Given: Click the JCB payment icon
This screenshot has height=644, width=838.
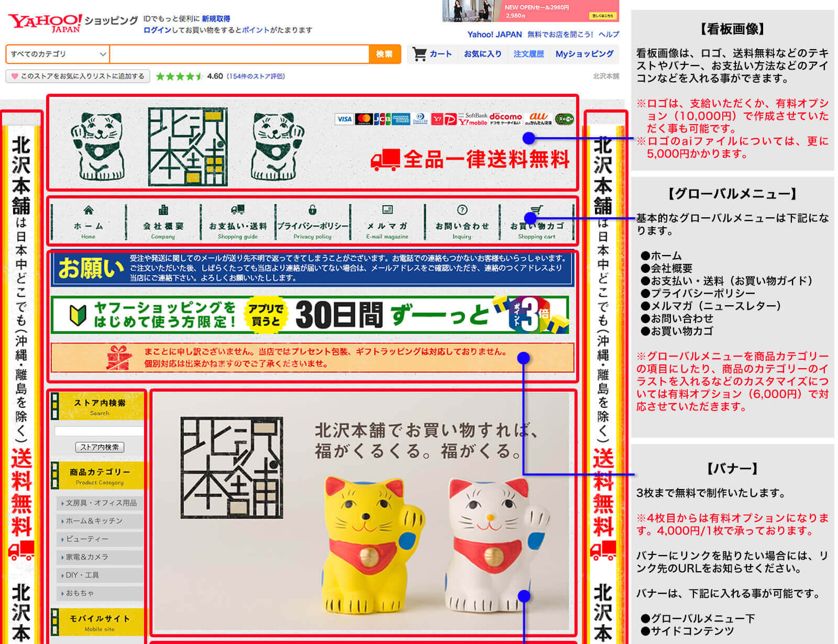Looking at the screenshot, I should point(382,119).
